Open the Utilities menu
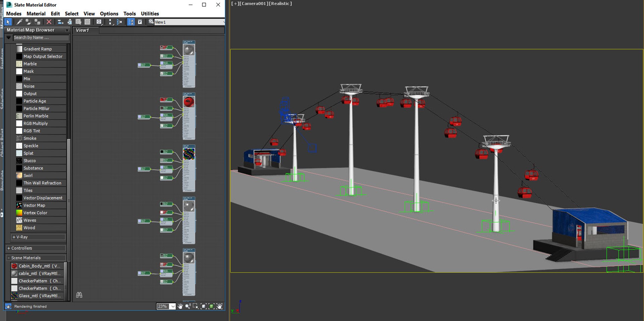This screenshot has height=321, width=644. 150,14
